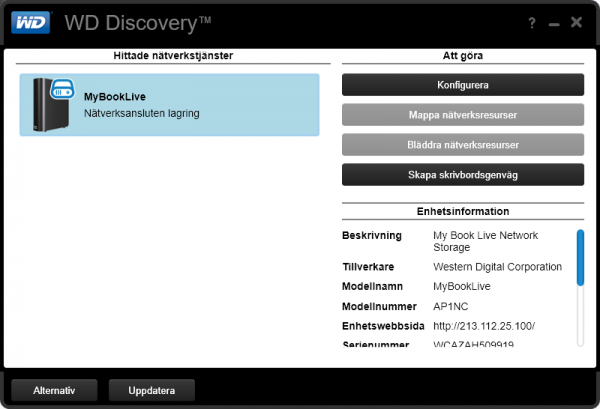The width and height of the screenshot is (600, 409).
Task: Minimize the WD Discovery window
Action: point(554,22)
